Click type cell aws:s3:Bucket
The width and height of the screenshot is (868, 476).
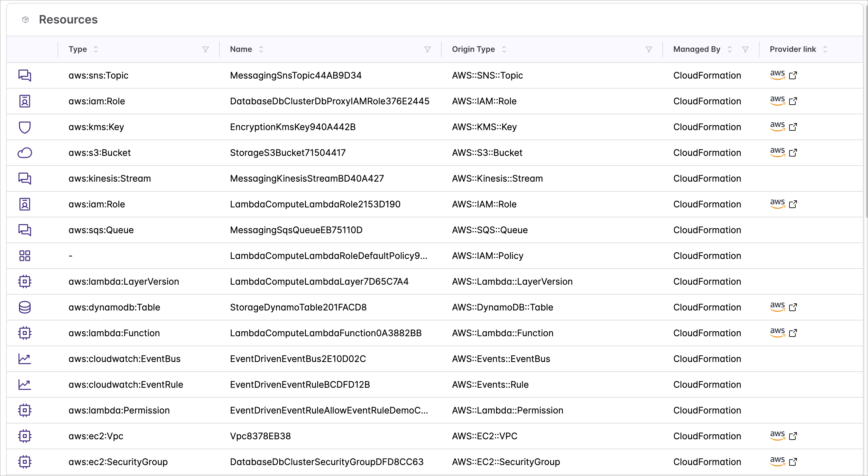click(x=99, y=153)
